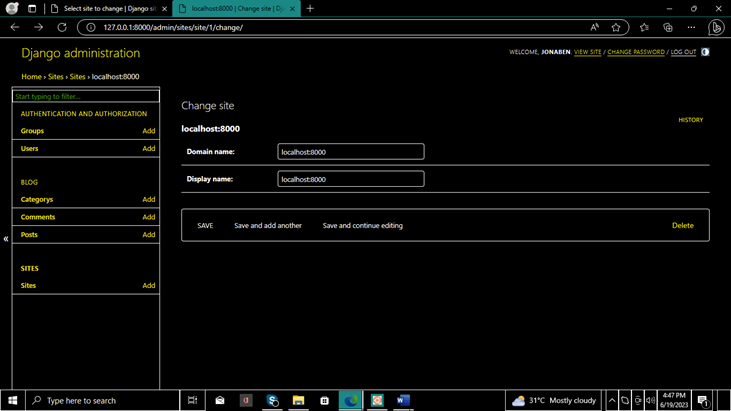Open the Favorites list icon
Screen dimensions: 731x411
coord(644,27)
